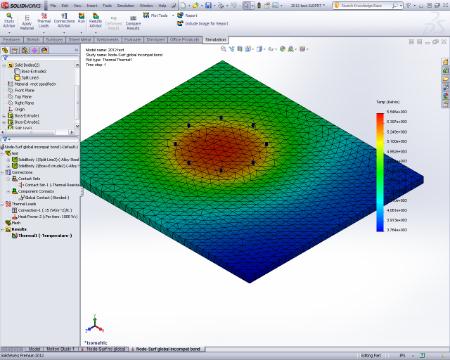This screenshot has height=360, width=450.
Task: Click the SolidWorks logo
Action: click(21, 5)
